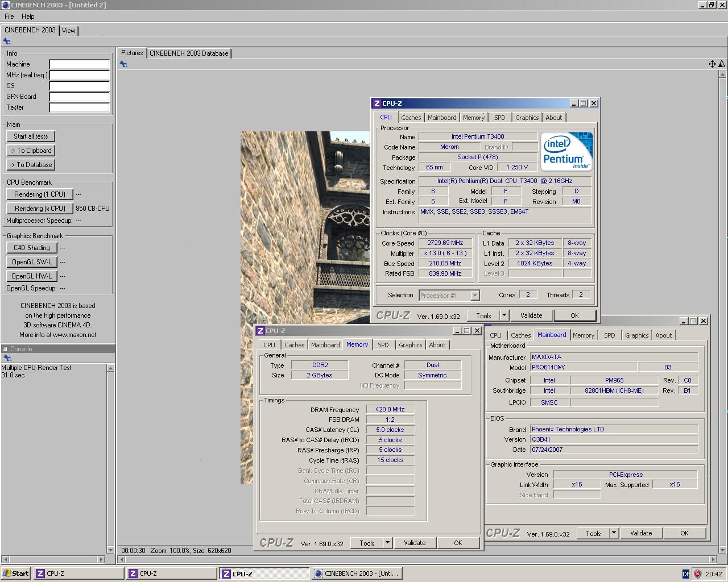
Task: Click the DE language indicator in tray
Action: [686, 574]
